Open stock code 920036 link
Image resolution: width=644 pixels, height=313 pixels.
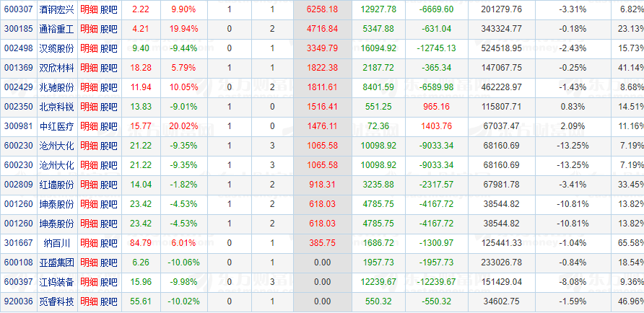18,302
